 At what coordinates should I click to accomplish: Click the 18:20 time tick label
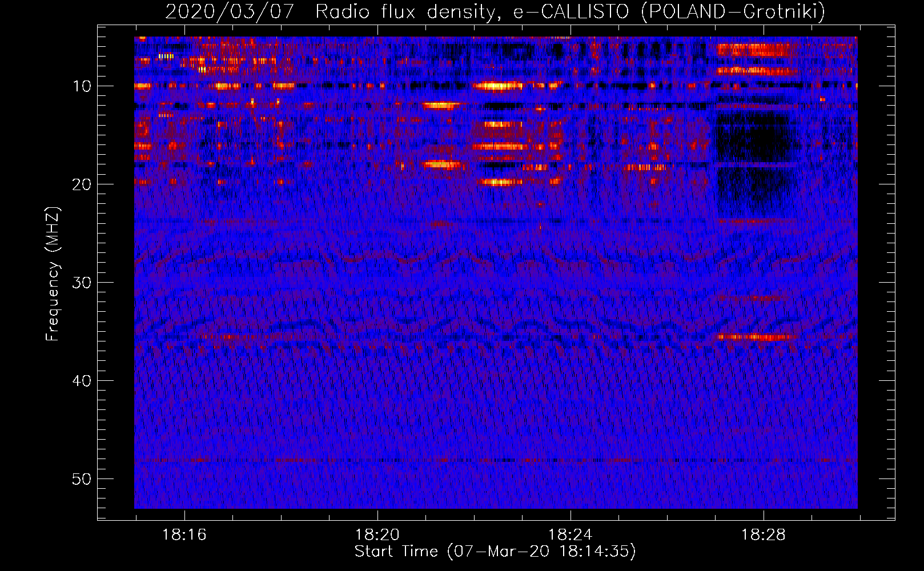377,535
